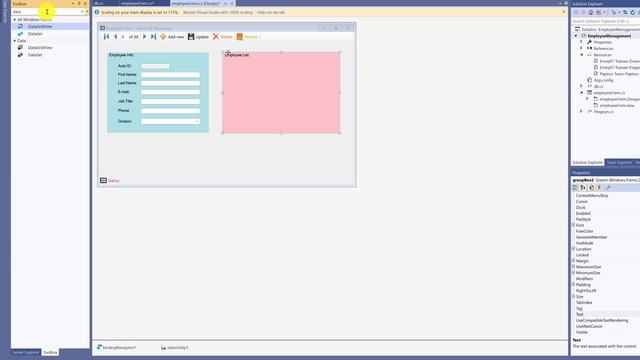Open the db.cs document tab
Viewport: 640px width, 360px height.
click(99, 3)
